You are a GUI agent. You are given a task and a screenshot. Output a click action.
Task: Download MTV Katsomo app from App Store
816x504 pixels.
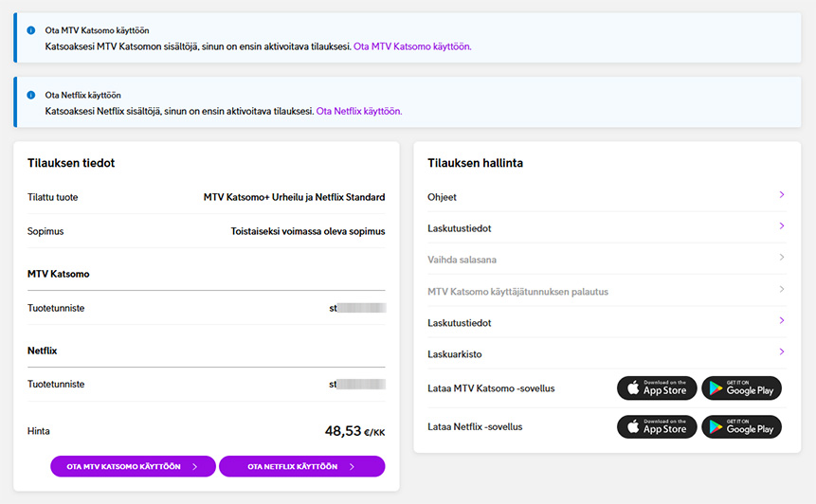click(x=657, y=388)
